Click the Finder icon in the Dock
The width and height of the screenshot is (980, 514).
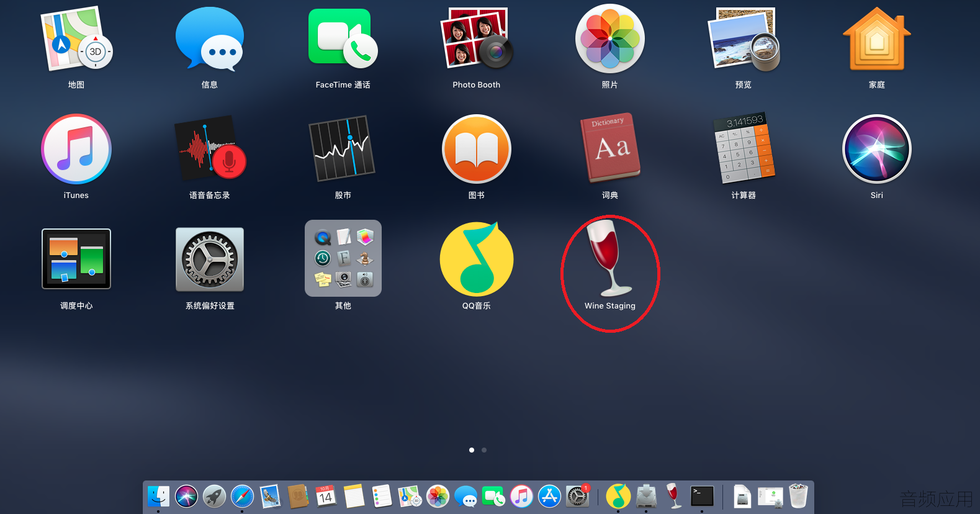158,497
